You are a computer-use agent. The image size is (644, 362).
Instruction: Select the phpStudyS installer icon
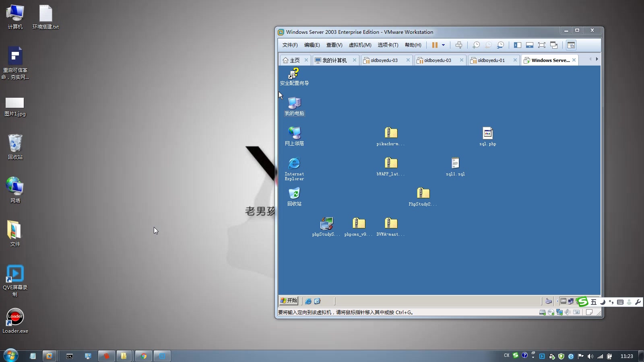pos(326,227)
